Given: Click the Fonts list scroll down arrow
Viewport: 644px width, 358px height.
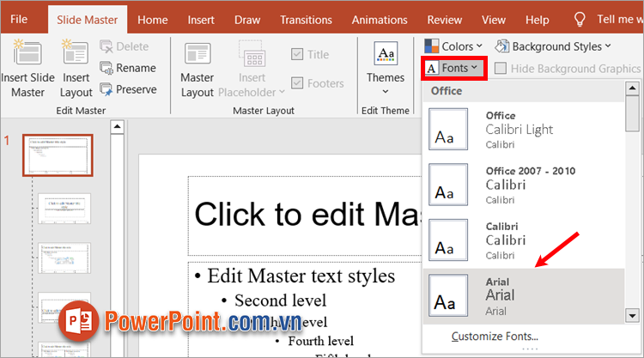Looking at the screenshot, I should (x=632, y=316).
